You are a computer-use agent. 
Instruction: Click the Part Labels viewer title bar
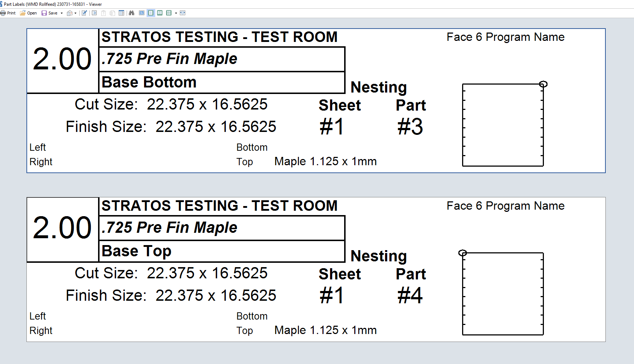53,4
